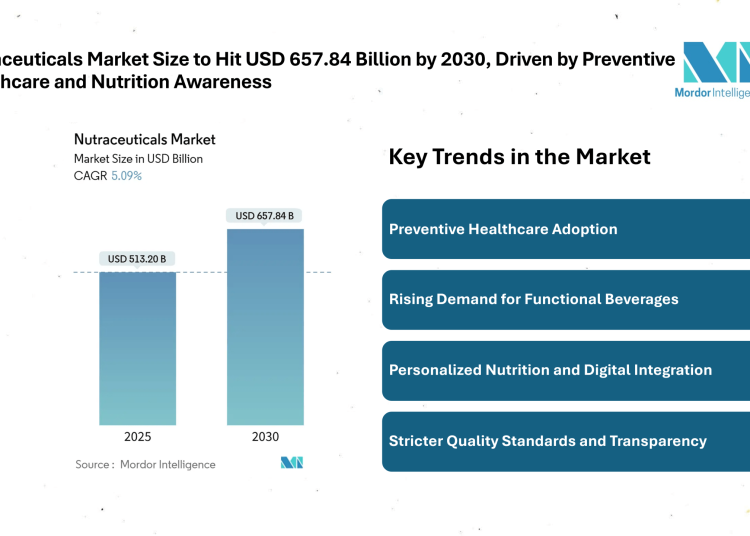750x536 pixels.
Task: Open Personalized Nutrition and Digital Integration
Action: pyautogui.click(x=566, y=370)
